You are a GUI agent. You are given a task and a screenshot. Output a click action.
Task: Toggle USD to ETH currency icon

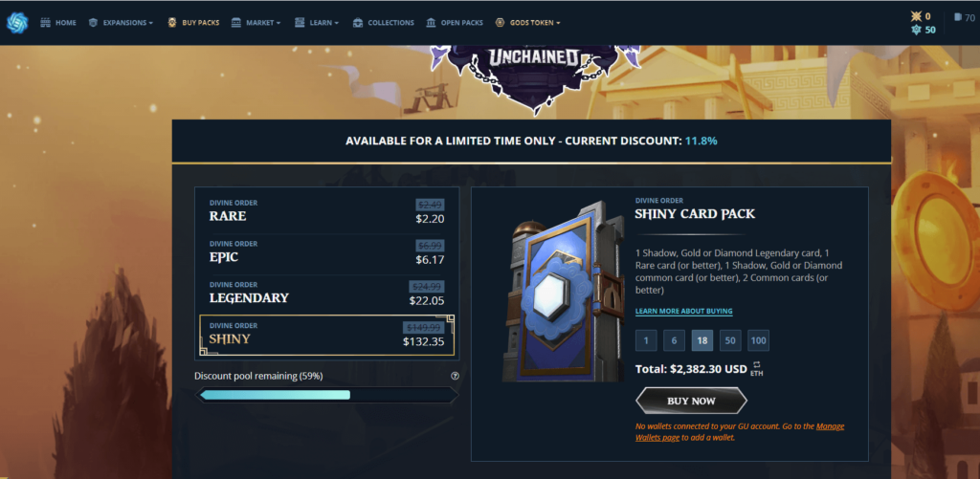(756, 368)
